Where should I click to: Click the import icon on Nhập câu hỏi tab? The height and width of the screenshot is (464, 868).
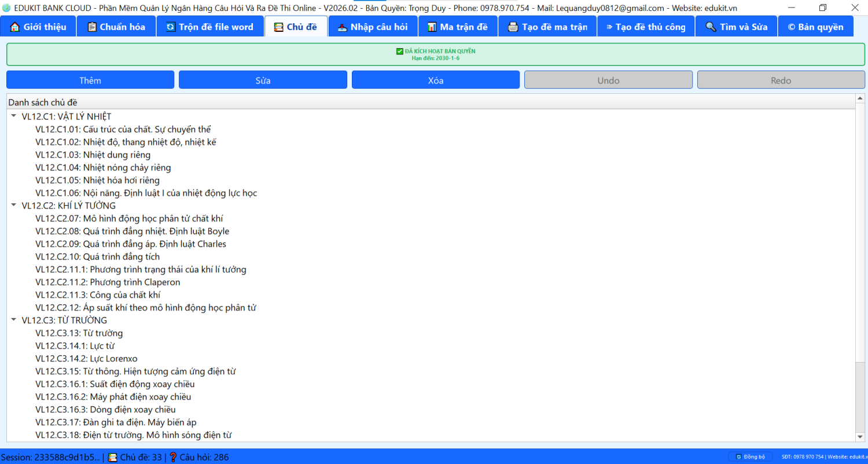342,27
